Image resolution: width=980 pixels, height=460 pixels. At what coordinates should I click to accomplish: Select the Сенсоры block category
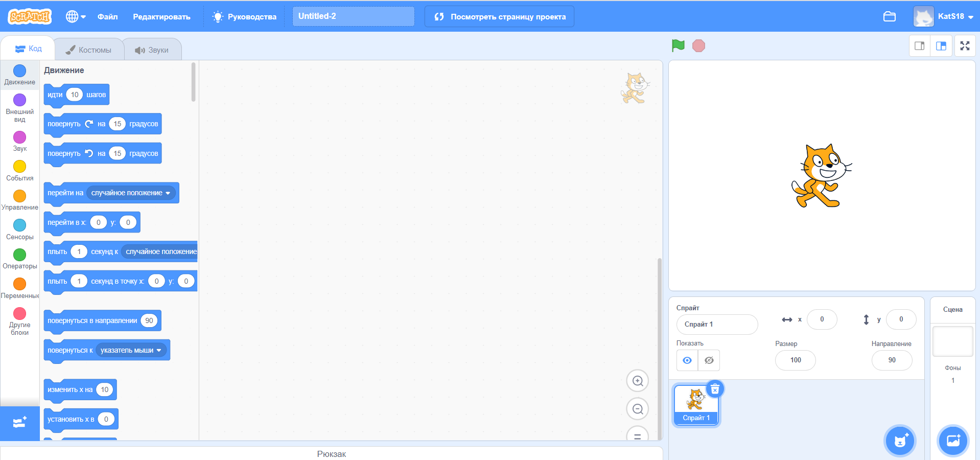20,229
